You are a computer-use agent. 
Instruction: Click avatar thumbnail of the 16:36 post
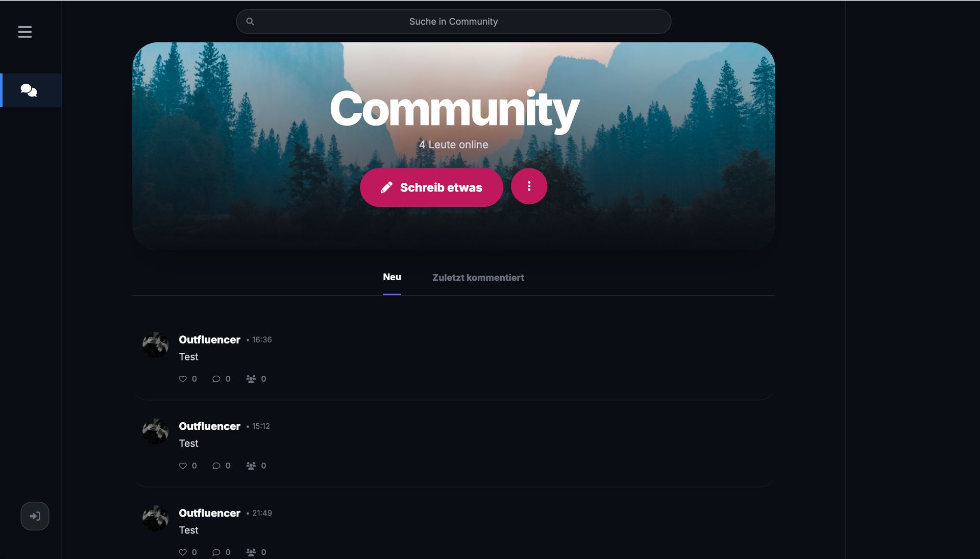(x=155, y=345)
